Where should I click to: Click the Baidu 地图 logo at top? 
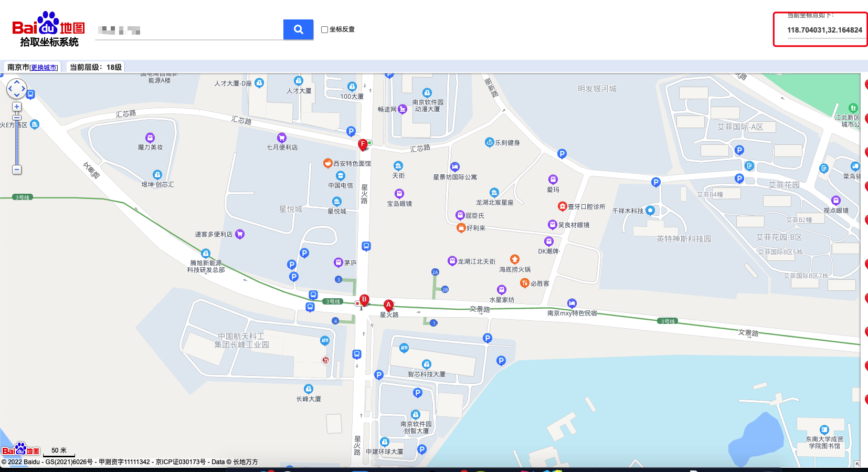pyautogui.click(x=48, y=24)
